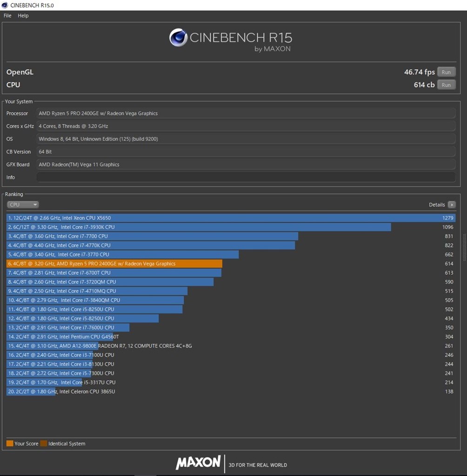Select ranking row Intel Core i5-7300U
The height and width of the screenshot is (476, 467).
(231, 373)
